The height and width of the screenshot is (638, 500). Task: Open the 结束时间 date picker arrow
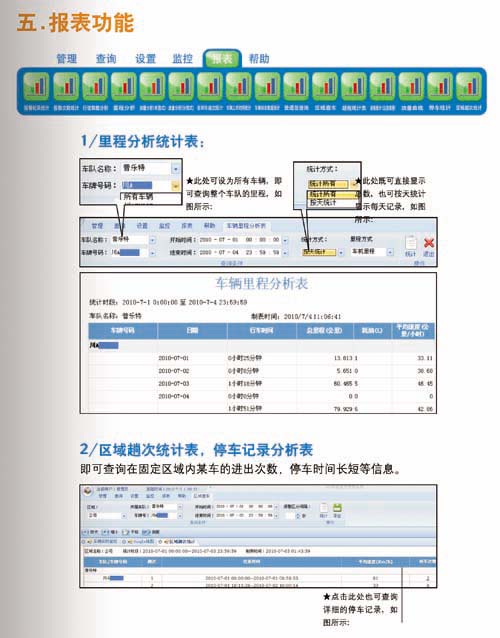click(x=285, y=253)
